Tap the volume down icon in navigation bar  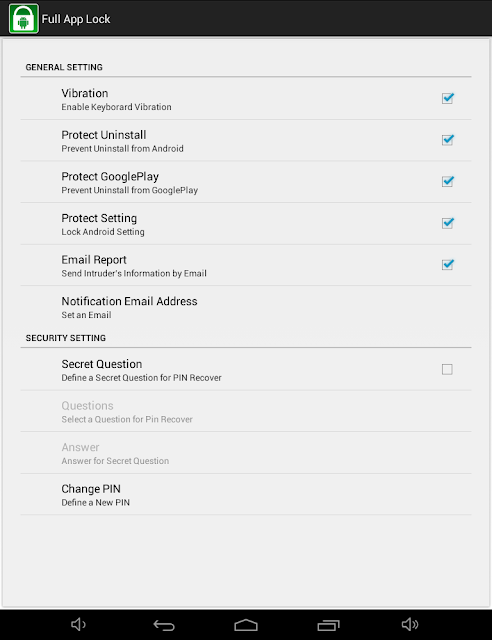pos(78,624)
